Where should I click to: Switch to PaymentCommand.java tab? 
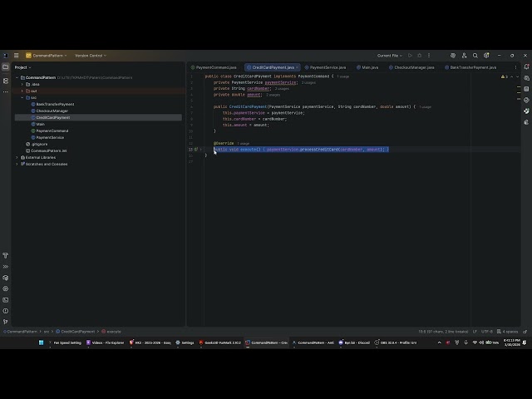214,67
